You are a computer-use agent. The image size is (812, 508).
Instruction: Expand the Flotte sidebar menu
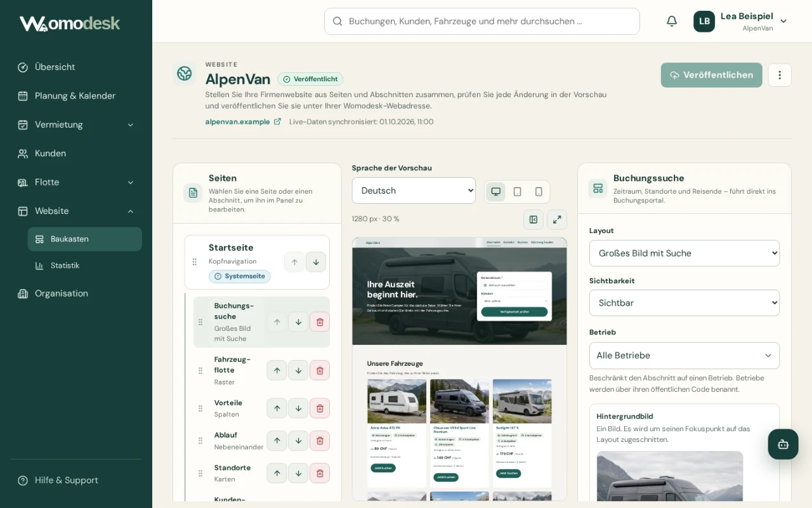click(76, 182)
